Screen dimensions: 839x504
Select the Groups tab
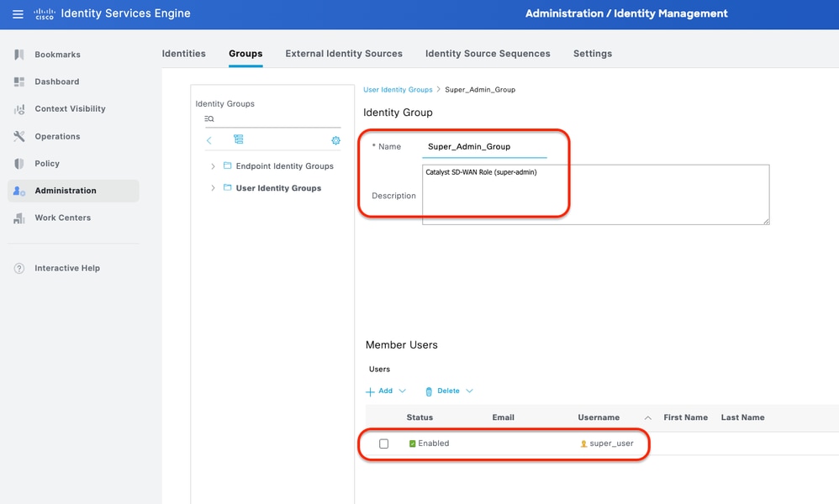click(245, 54)
